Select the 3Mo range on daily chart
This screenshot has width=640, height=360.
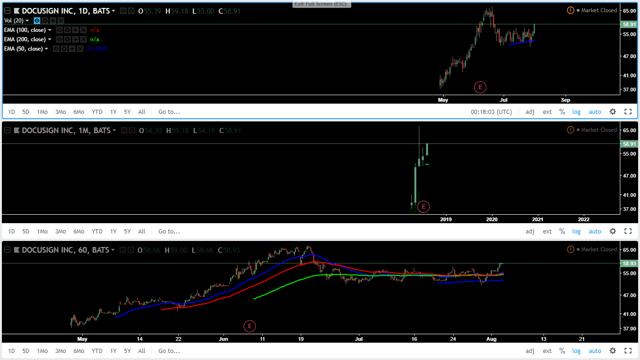coord(60,112)
